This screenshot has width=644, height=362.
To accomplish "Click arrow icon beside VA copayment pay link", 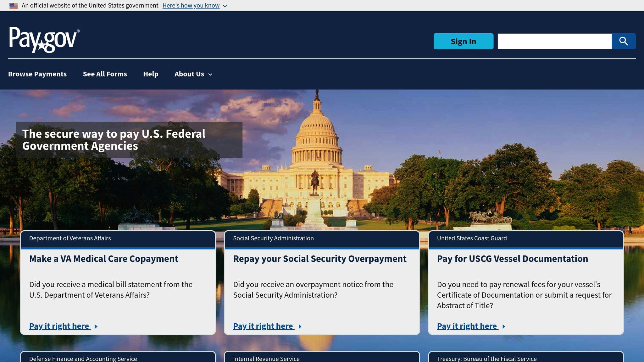I will pyautogui.click(x=96, y=326).
